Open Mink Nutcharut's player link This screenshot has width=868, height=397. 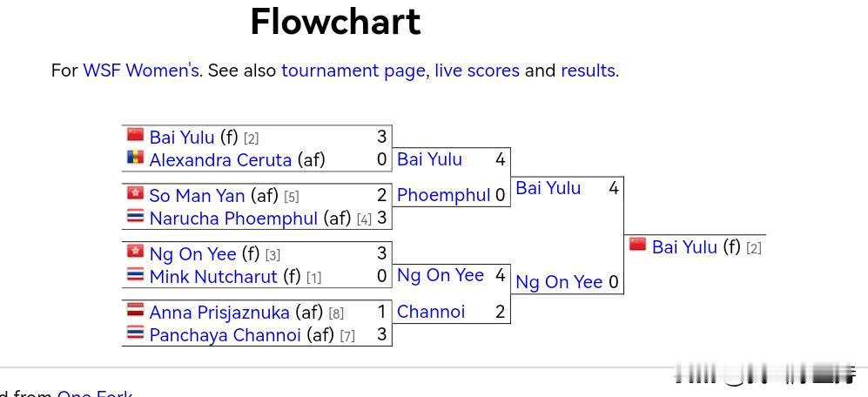(x=213, y=277)
